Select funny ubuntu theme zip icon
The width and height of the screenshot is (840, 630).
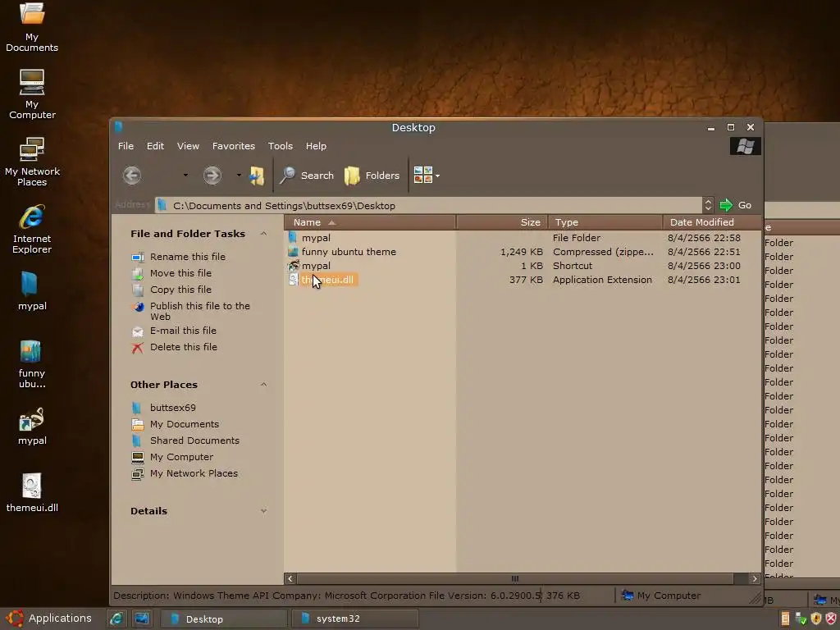coord(293,251)
